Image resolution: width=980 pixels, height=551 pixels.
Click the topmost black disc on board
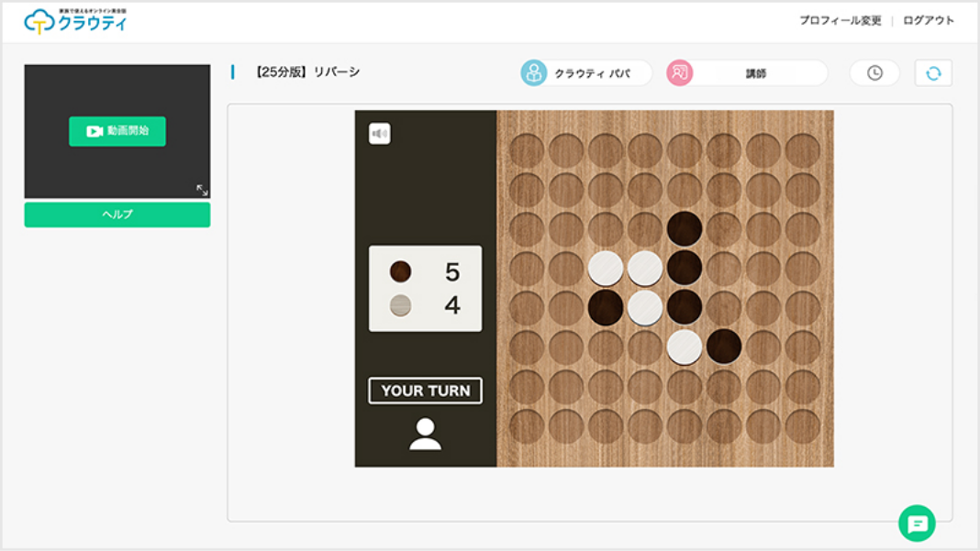point(685,229)
